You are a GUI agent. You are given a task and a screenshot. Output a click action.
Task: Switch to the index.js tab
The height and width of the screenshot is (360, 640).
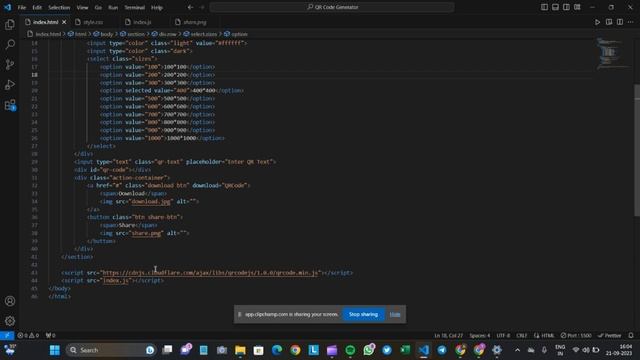142,22
